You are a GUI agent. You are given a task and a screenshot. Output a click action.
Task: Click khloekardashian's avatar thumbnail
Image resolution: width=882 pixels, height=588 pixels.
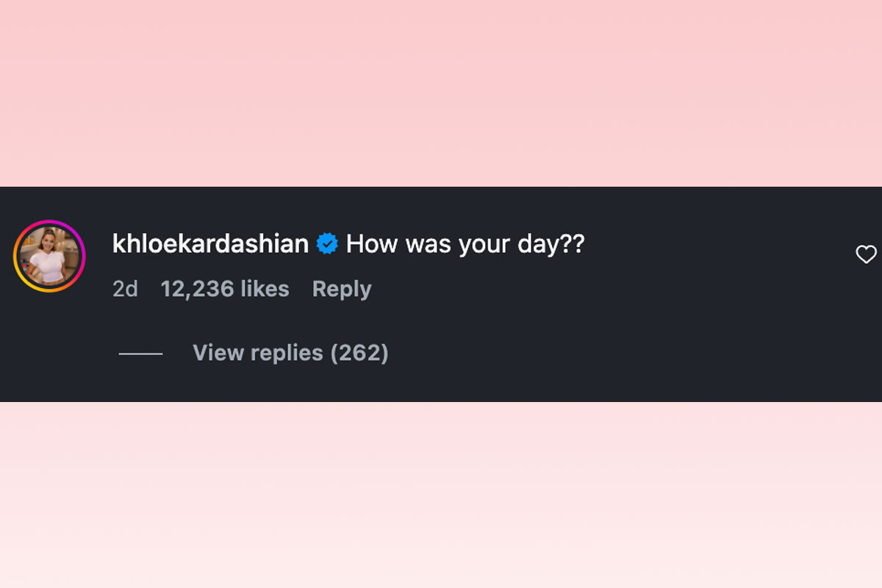click(49, 255)
